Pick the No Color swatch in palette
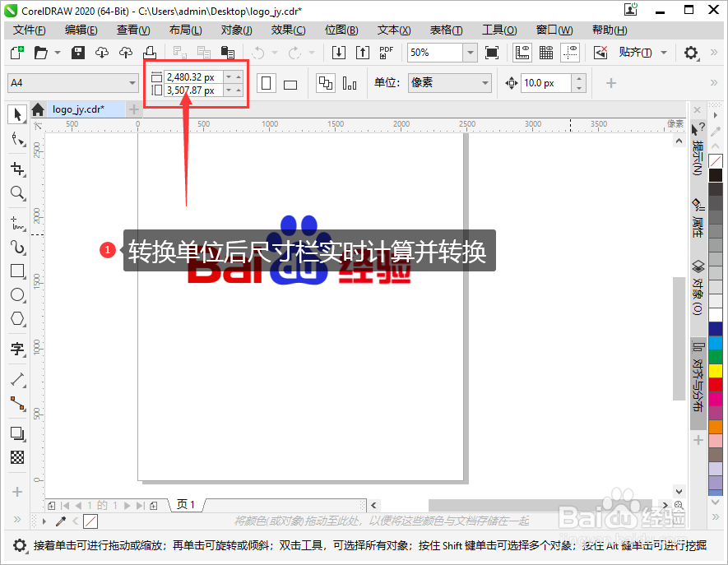 click(x=716, y=161)
